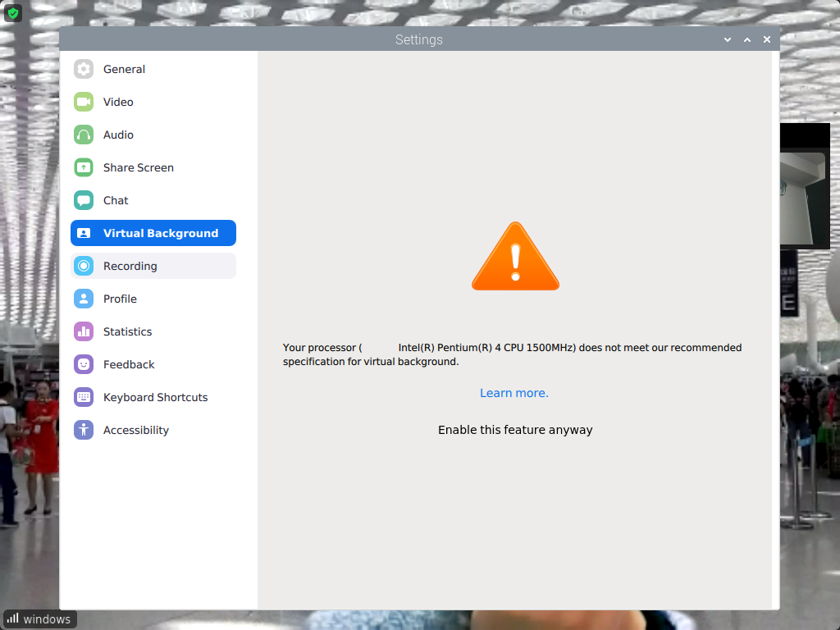The height and width of the screenshot is (630, 840).
Task: Click the General gear icon
Action: [84, 69]
